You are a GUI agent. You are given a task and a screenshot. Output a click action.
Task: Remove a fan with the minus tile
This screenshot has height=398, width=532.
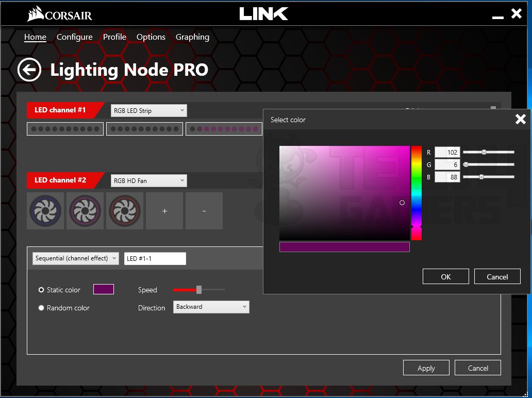204,211
